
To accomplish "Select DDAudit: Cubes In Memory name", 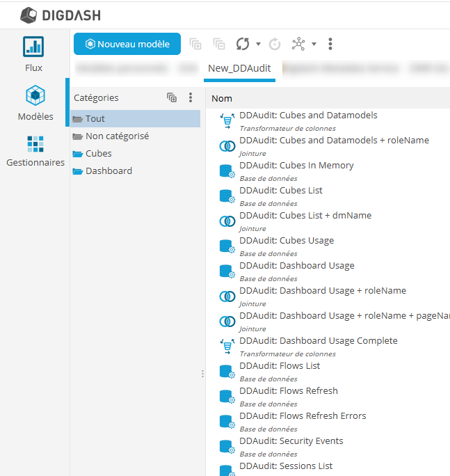I will [x=296, y=166].
